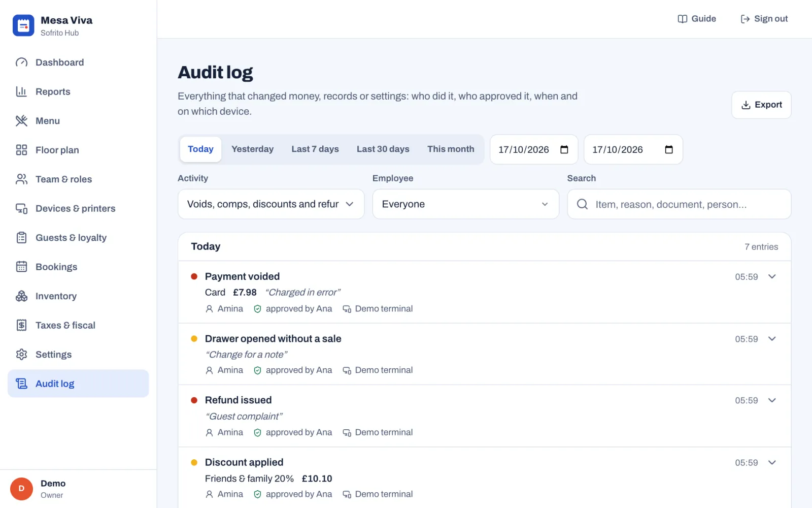Screen dimensions: 812x508
Task: Click the Payment voided title
Action: tap(242, 276)
